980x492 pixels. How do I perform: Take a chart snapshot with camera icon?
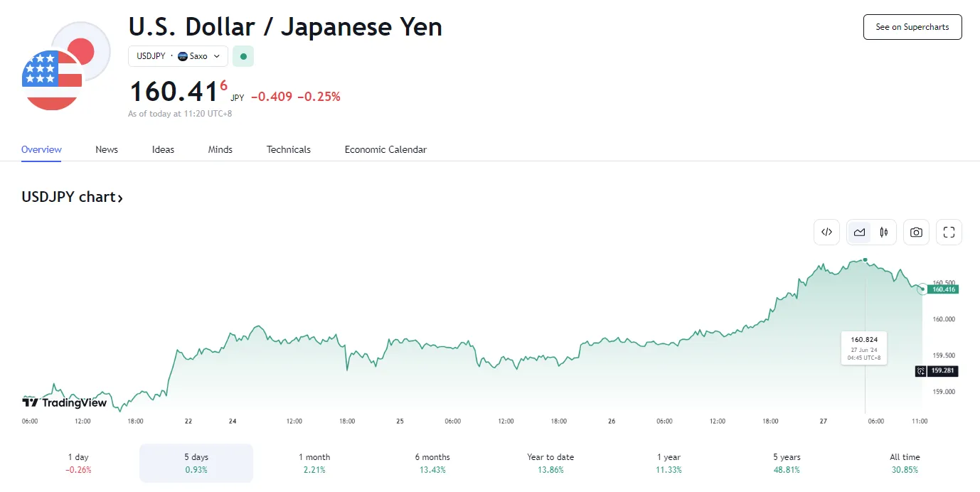click(917, 232)
